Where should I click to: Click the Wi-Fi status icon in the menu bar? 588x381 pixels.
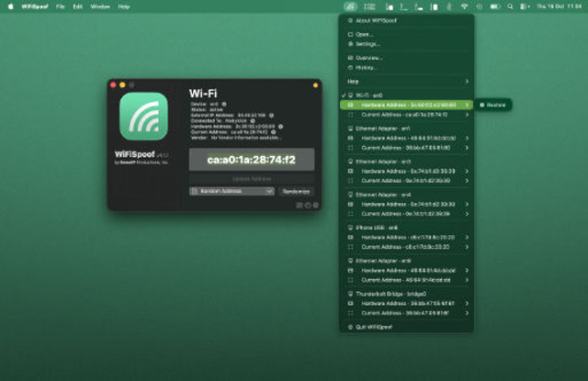(464, 6)
